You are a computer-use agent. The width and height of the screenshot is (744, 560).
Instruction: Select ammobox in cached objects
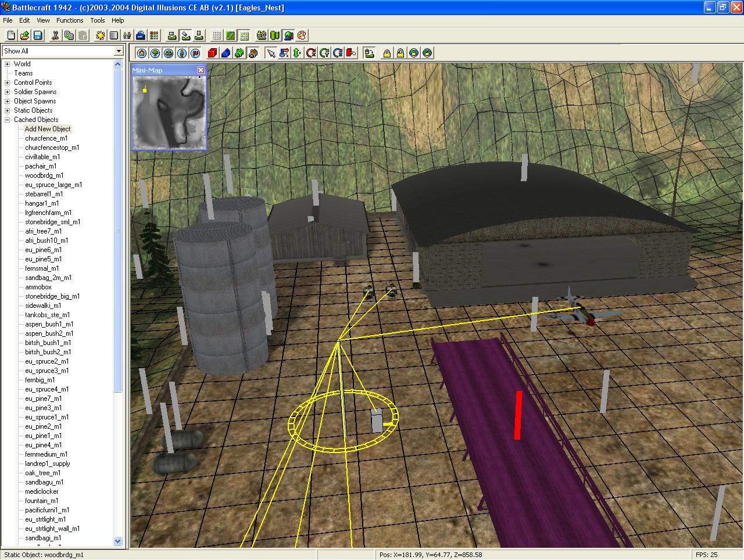(38, 287)
